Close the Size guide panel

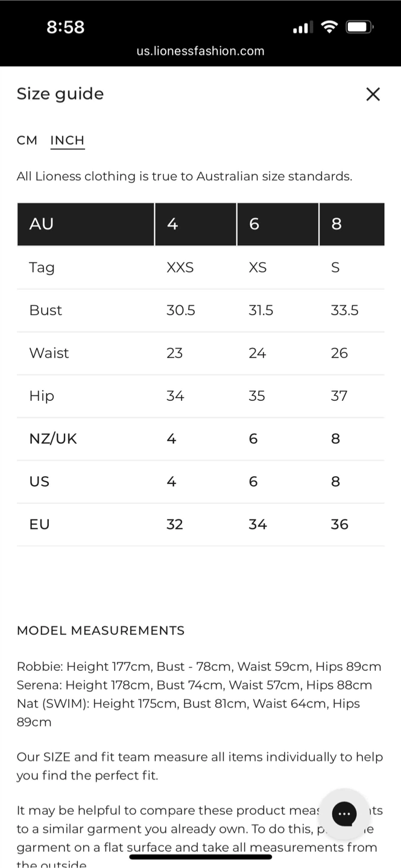[x=373, y=94]
